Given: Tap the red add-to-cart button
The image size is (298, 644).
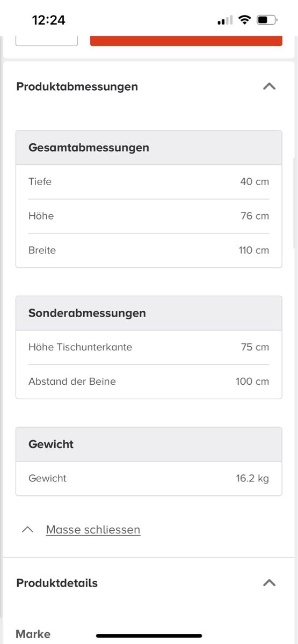Looking at the screenshot, I should click(x=186, y=41).
